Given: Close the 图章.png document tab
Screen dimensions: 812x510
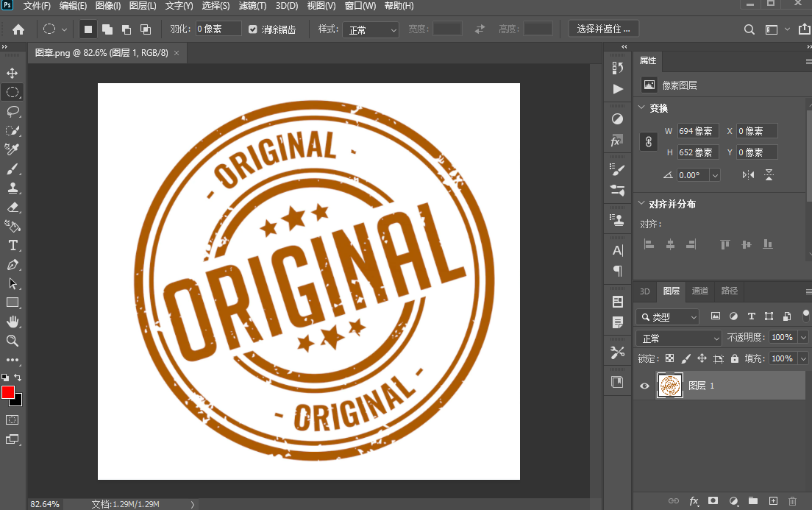Looking at the screenshot, I should 177,53.
